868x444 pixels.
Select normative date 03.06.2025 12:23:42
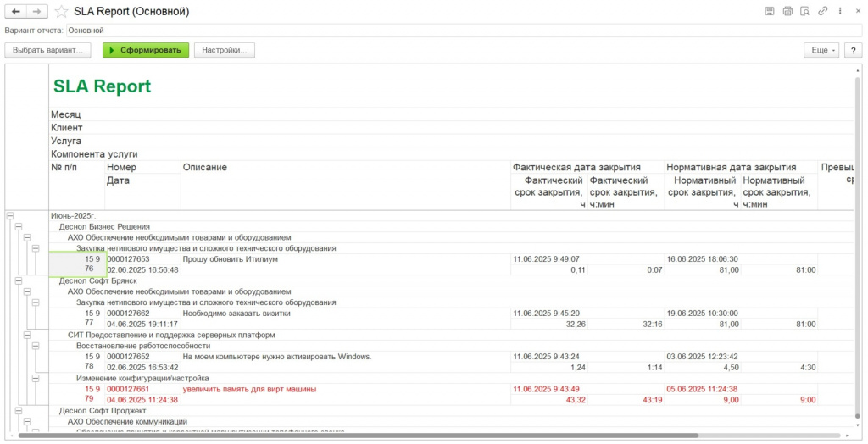tap(702, 357)
